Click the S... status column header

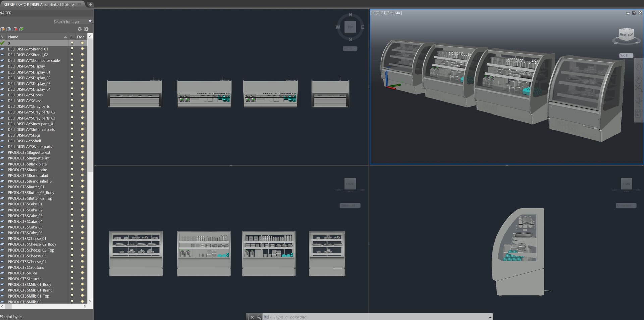[3, 37]
